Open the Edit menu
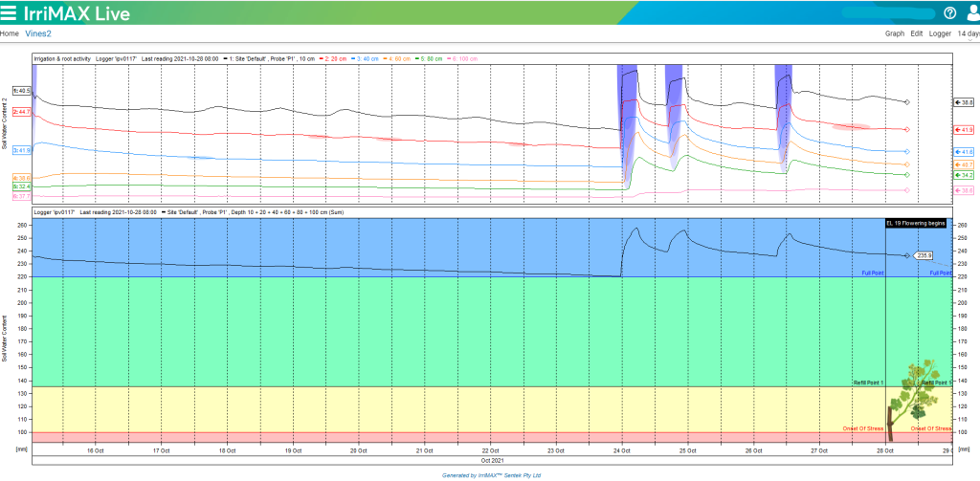 (x=917, y=33)
